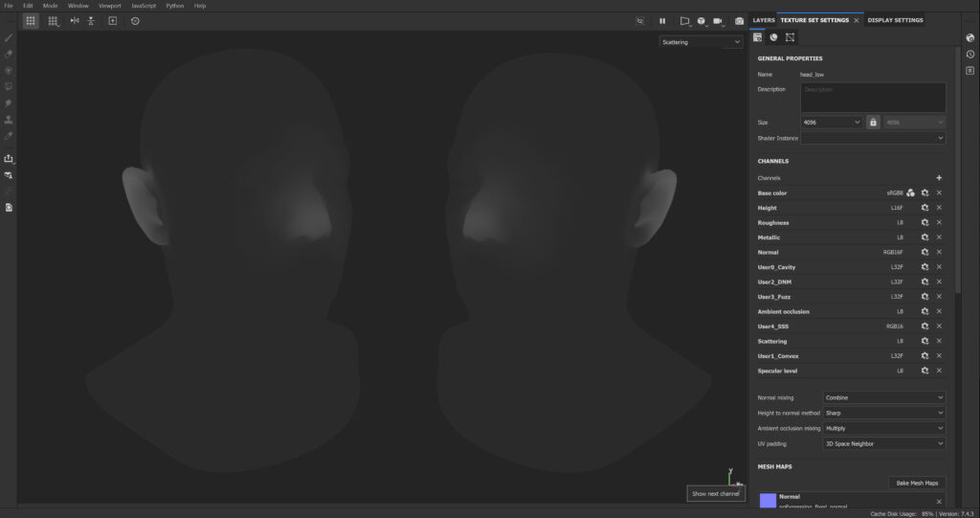
Task: Open the globe shader settings icon on right dock
Action: coord(970,38)
